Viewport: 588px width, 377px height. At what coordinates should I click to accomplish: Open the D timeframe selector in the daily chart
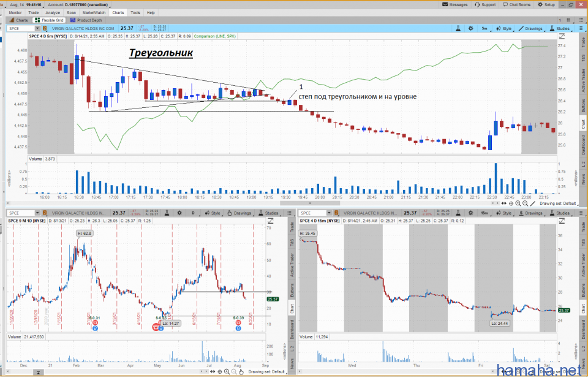pos(193,213)
